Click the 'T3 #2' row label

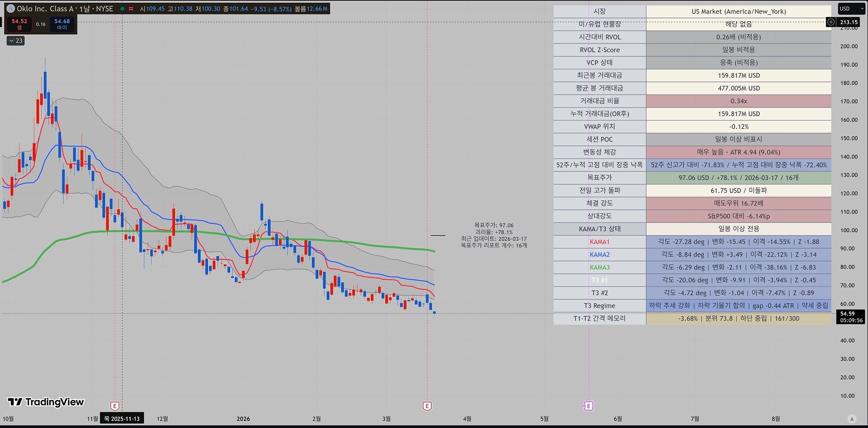pyautogui.click(x=599, y=293)
